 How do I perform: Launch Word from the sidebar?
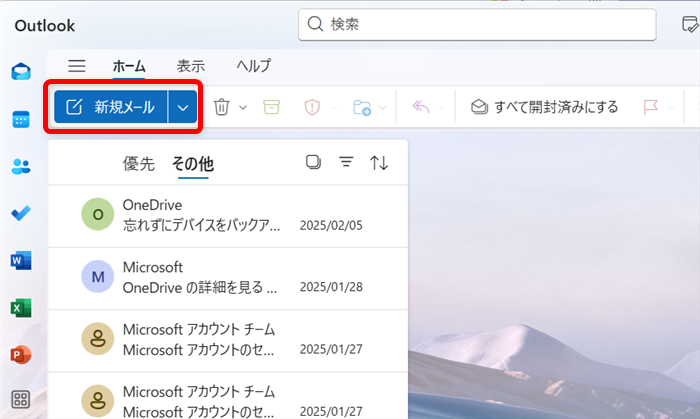21,261
